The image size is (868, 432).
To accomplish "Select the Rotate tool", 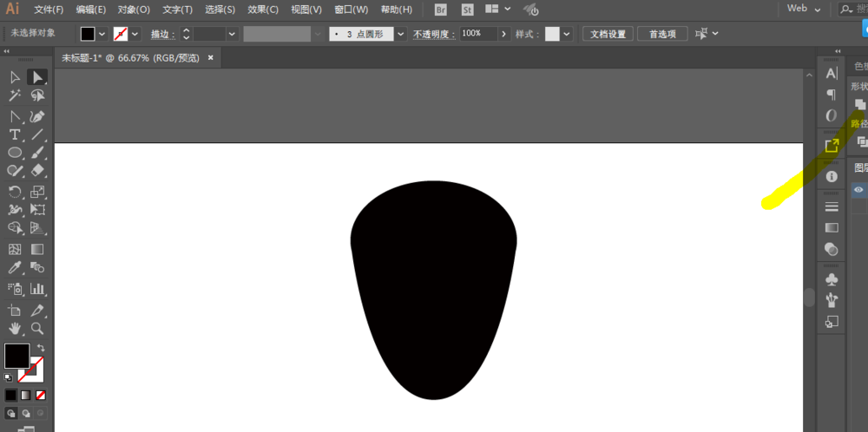I will [x=15, y=192].
